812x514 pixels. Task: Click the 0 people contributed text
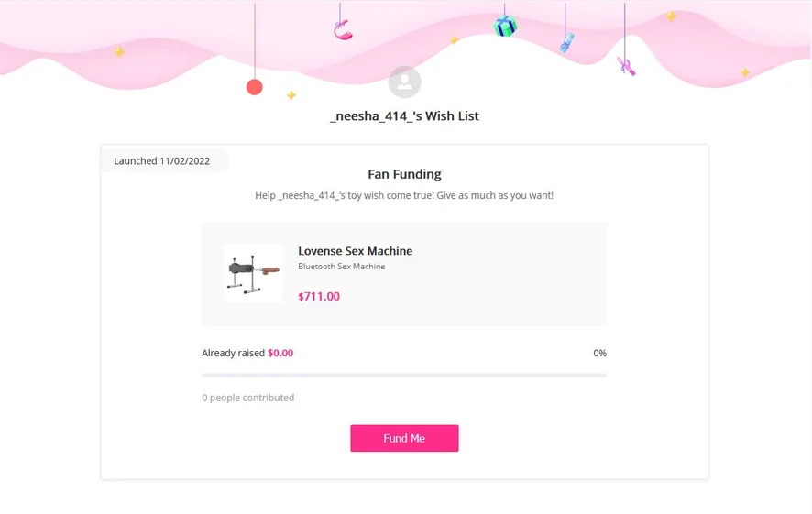248,398
